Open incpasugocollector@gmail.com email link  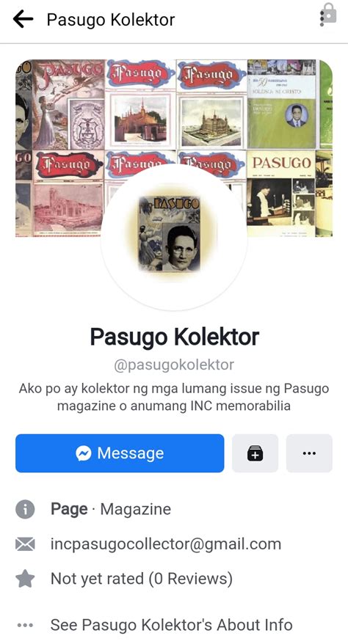click(166, 544)
